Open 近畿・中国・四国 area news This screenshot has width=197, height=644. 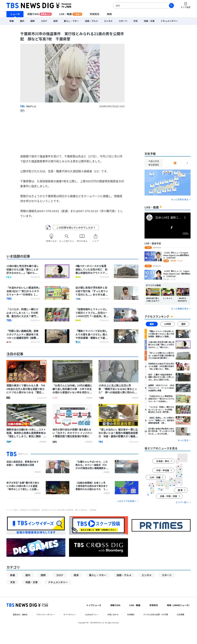[169, 496]
